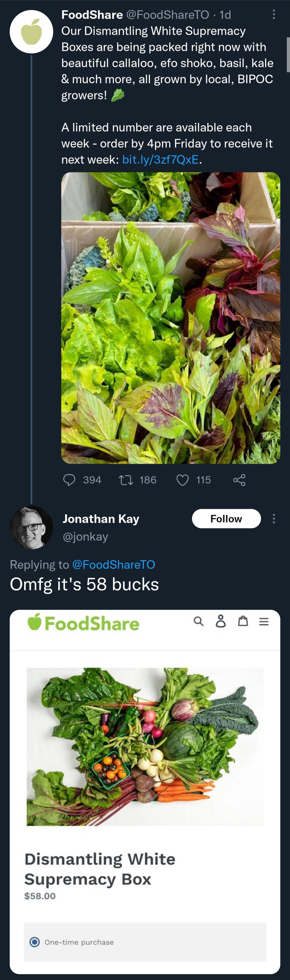Open the @FoodShareTO mention link
The width and height of the screenshot is (290, 980).
pyautogui.click(x=114, y=564)
